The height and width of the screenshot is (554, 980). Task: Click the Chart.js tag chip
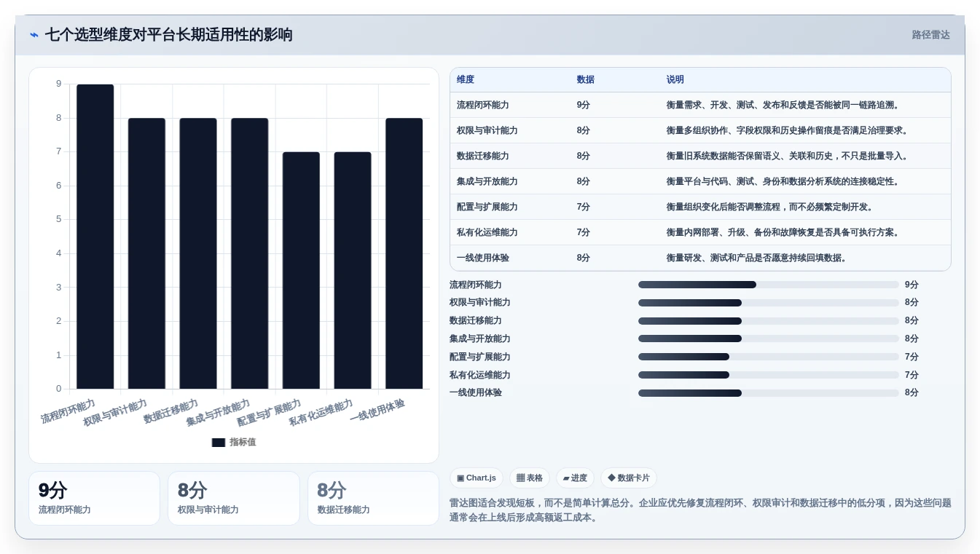pyautogui.click(x=477, y=478)
